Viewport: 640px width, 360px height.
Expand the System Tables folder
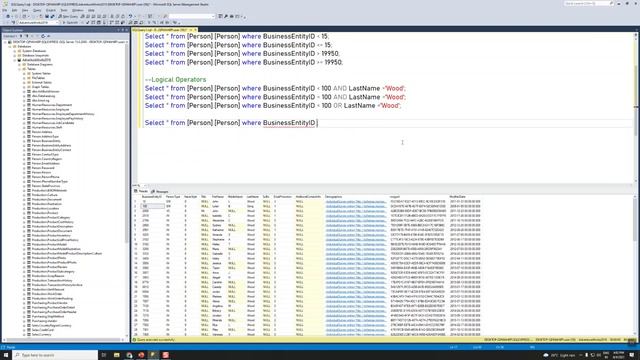tap(24, 73)
